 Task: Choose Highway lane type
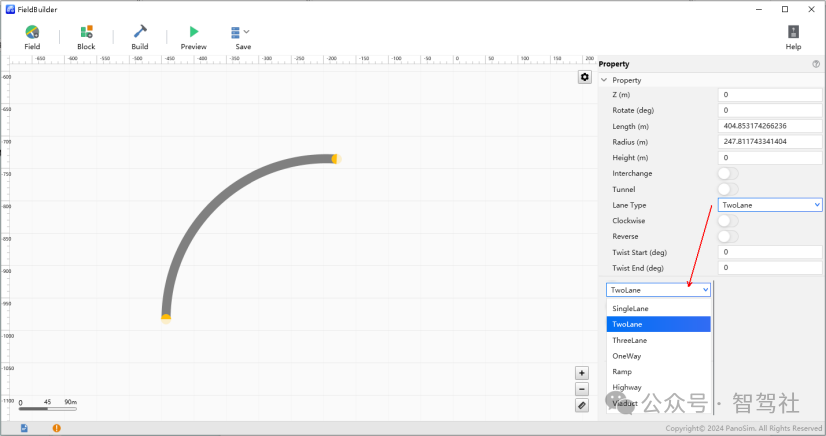pos(658,387)
